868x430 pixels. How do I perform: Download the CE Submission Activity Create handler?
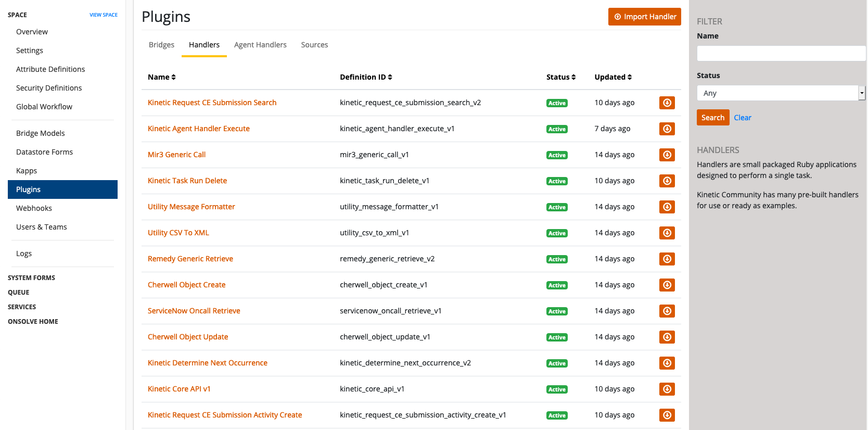667,415
